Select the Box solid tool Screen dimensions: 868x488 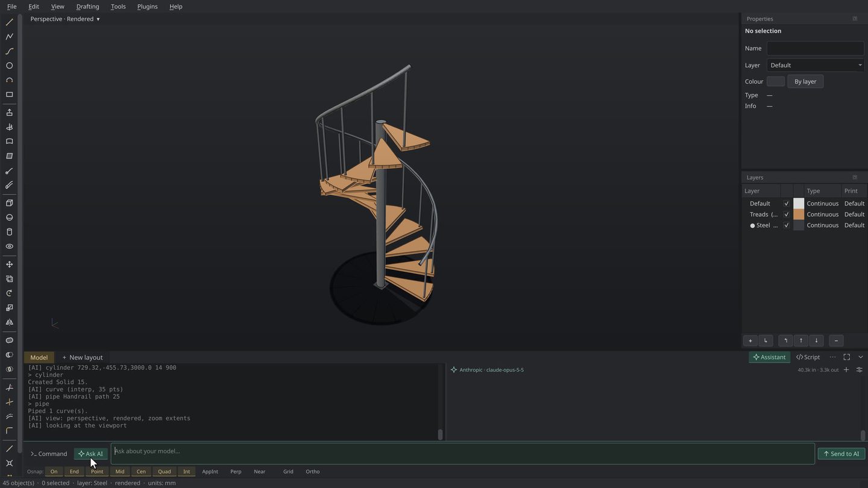tap(9, 203)
